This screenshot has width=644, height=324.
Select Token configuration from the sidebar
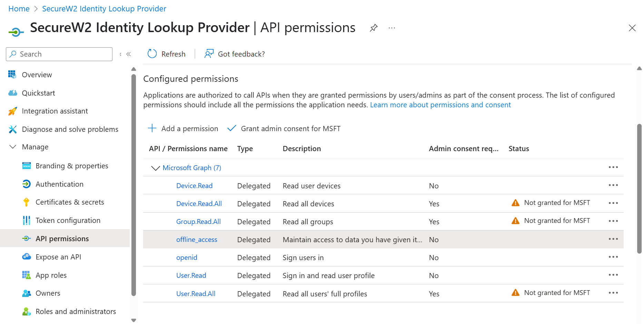click(x=68, y=220)
